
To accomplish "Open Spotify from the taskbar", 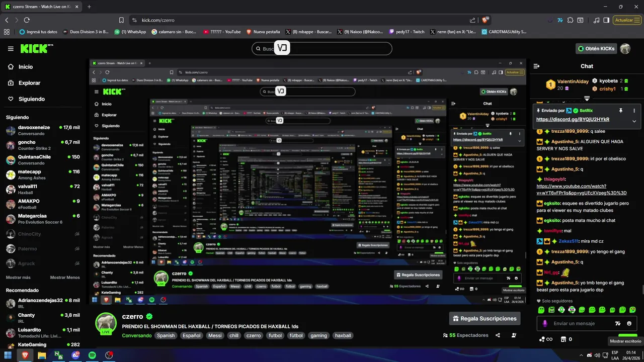I will 92,355.
